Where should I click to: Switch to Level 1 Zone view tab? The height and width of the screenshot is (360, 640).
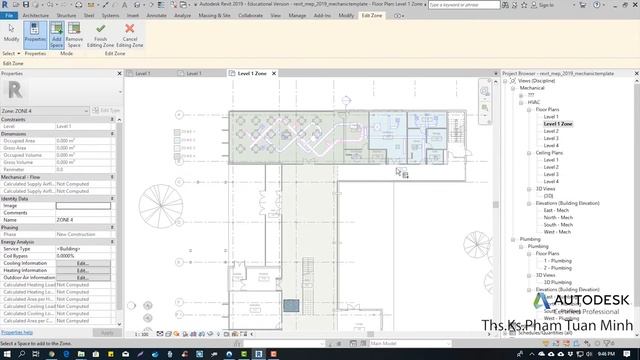[x=251, y=73]
